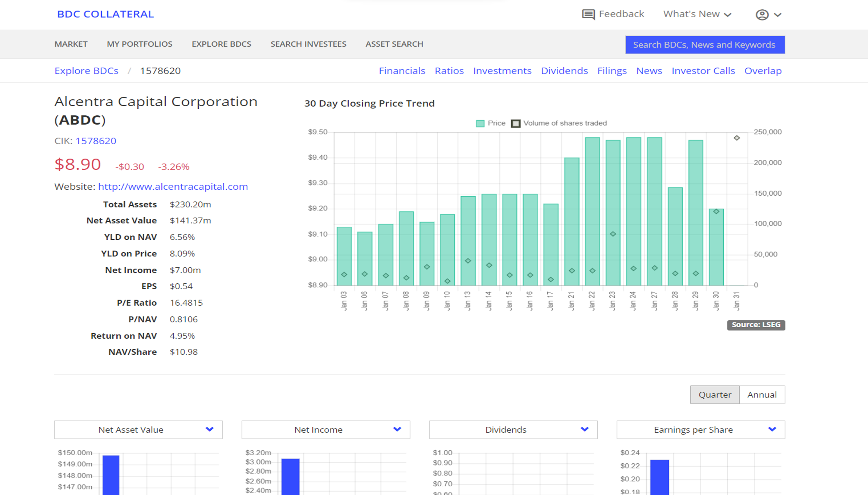Click the Search BDCs, News and Keywords box

click(x=705, y=45)
